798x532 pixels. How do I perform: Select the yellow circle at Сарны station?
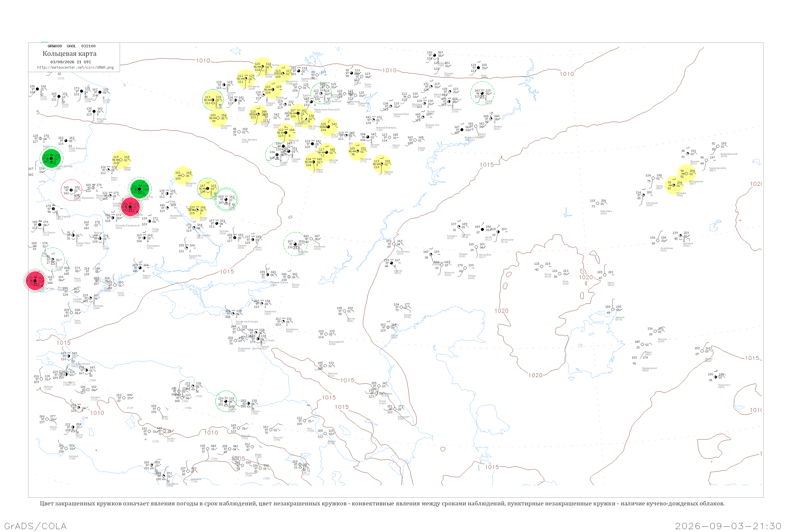(x=121, y=159)
